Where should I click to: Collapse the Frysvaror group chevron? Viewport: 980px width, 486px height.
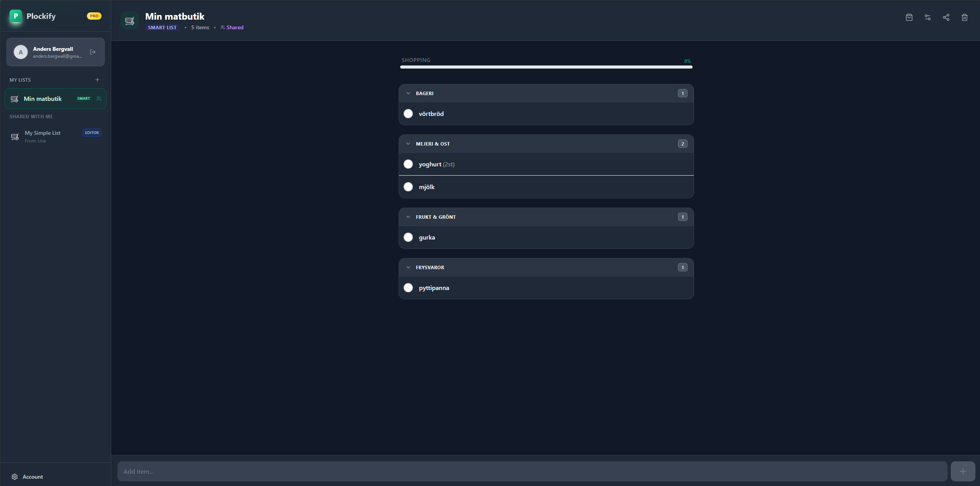click(x=408, y=267)
